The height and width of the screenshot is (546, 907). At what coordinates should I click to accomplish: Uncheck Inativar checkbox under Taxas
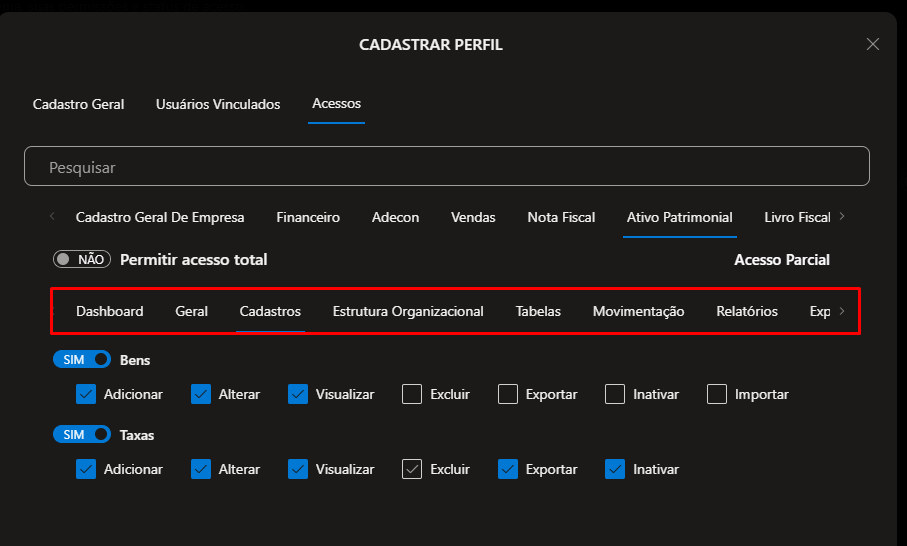[x=614, y=469]
